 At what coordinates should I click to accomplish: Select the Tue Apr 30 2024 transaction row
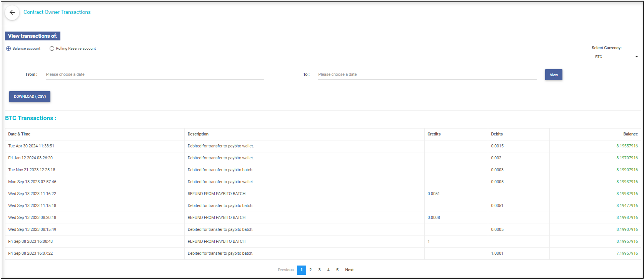31,146
